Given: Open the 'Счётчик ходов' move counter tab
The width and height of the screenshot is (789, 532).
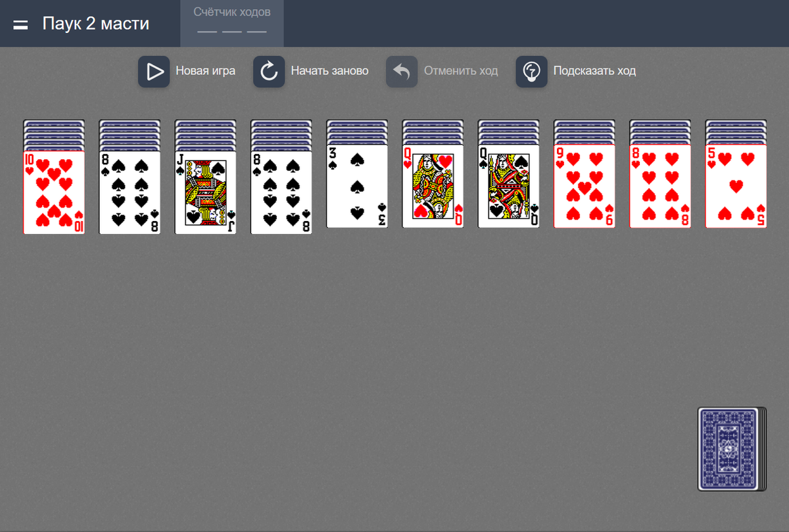Looking at the screenshot, I should [232, 24].
